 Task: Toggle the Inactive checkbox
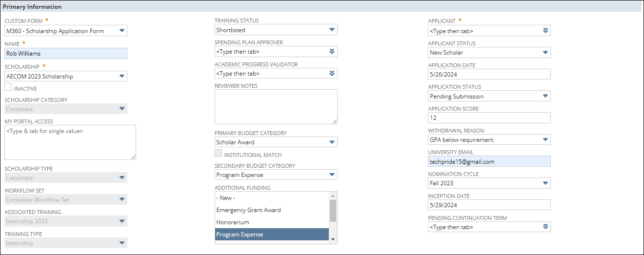tap(8, 88)
